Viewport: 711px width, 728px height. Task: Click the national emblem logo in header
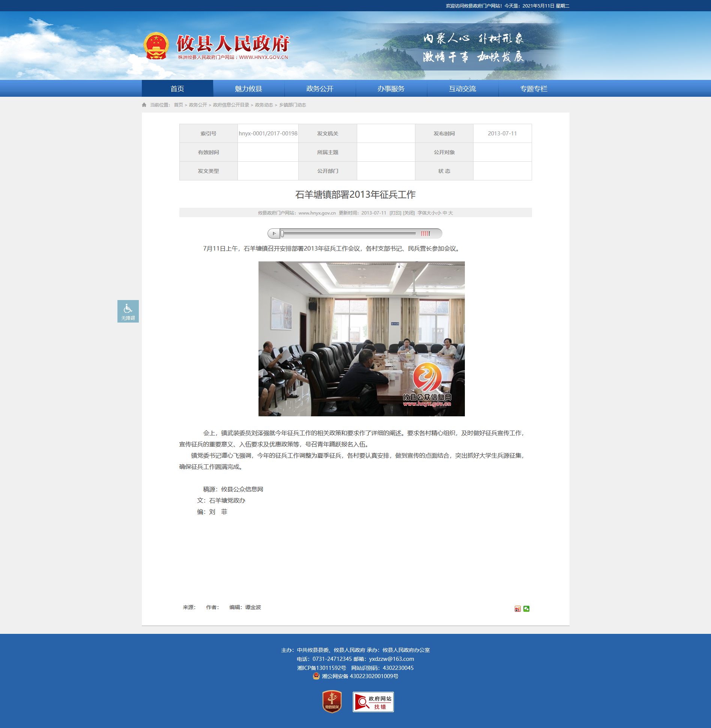click(x=156, y=46)
